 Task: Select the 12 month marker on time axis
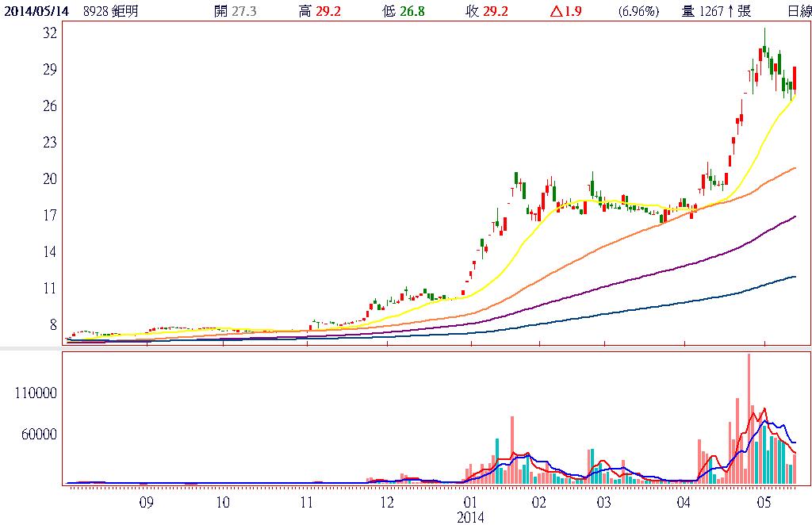[387, 502]
